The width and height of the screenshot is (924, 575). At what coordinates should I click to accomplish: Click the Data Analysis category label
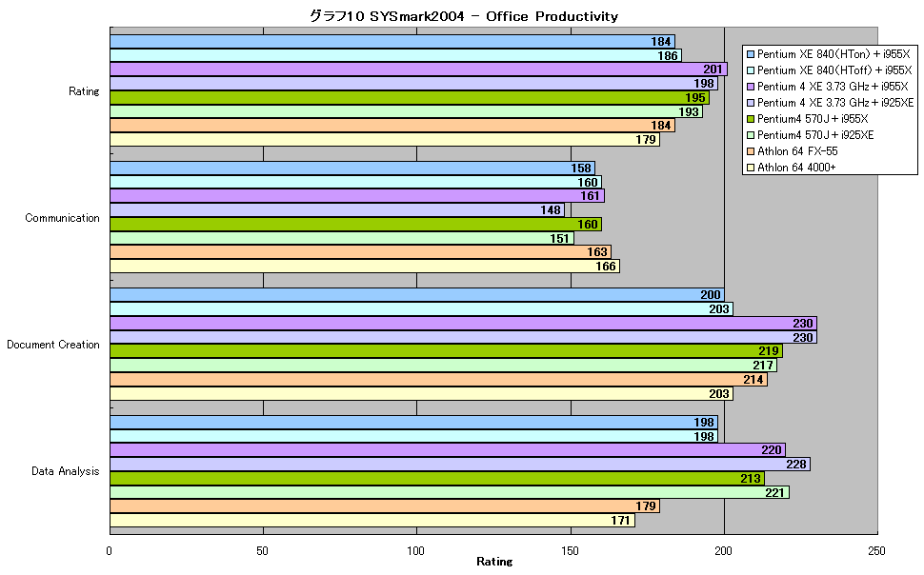pyautogui.click(x=65, y=471)
